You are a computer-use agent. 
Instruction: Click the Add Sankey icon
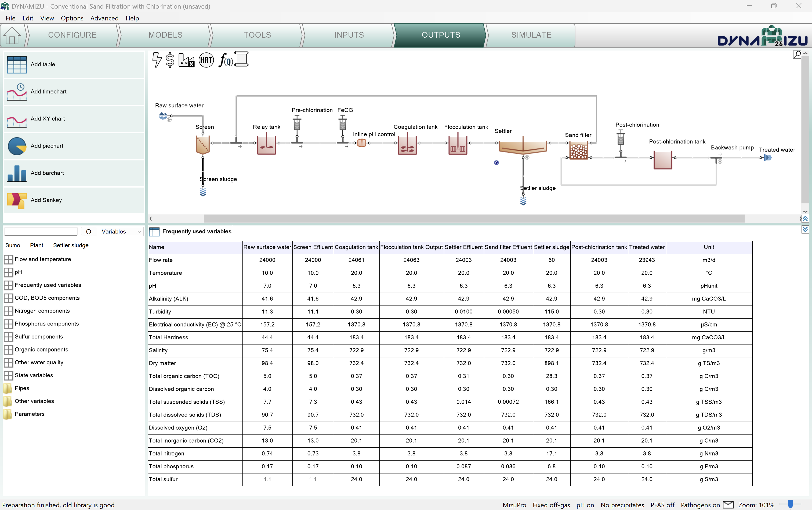pyautogui.click(x=17, y=200)
